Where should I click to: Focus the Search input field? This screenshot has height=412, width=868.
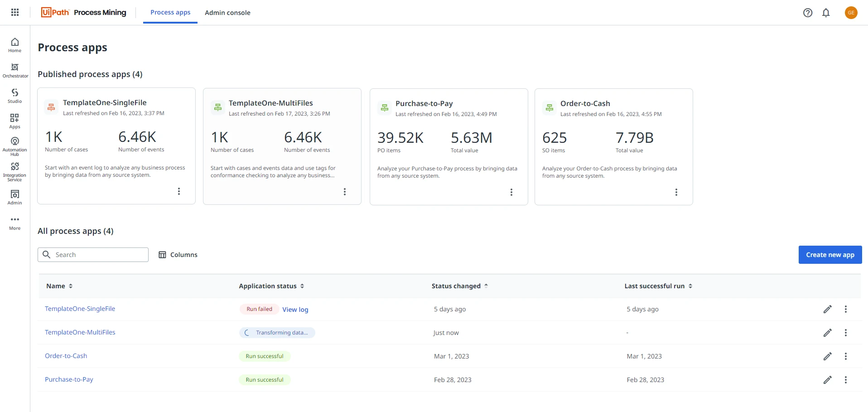(x=93, y=255)
